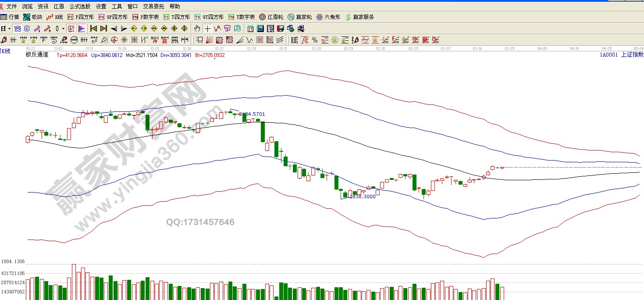The image size is (644, 300).
Task: Click yellow diamond with right arrow
Action: (x=144, y=29)
